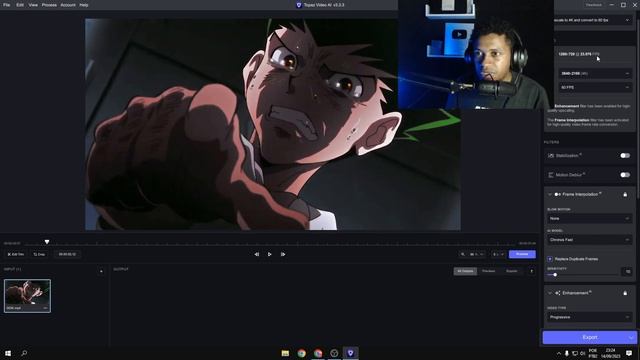Click the step forward frame button
This screenshot has height=360, width=640.
[283, 254]
